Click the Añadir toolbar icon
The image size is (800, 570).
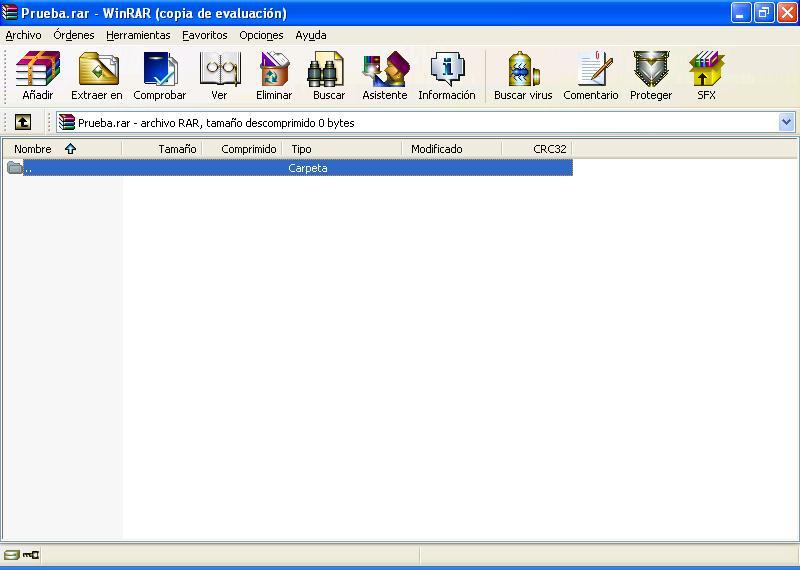point(38,76)
